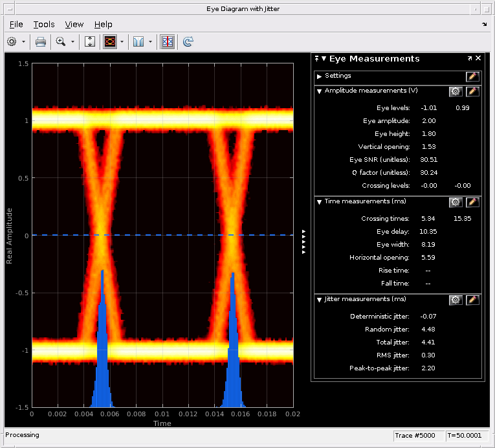Select the Zoom In magnifier tool
The width and height of the screenshot is (495, 448).
pyautogui.click(x=61, y=41)
